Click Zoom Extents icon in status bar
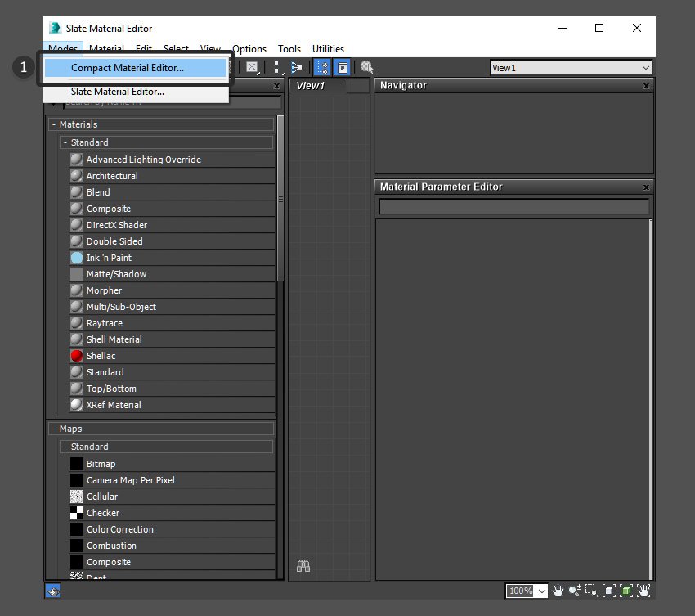 pyautogui.click(x=609, y=591)
